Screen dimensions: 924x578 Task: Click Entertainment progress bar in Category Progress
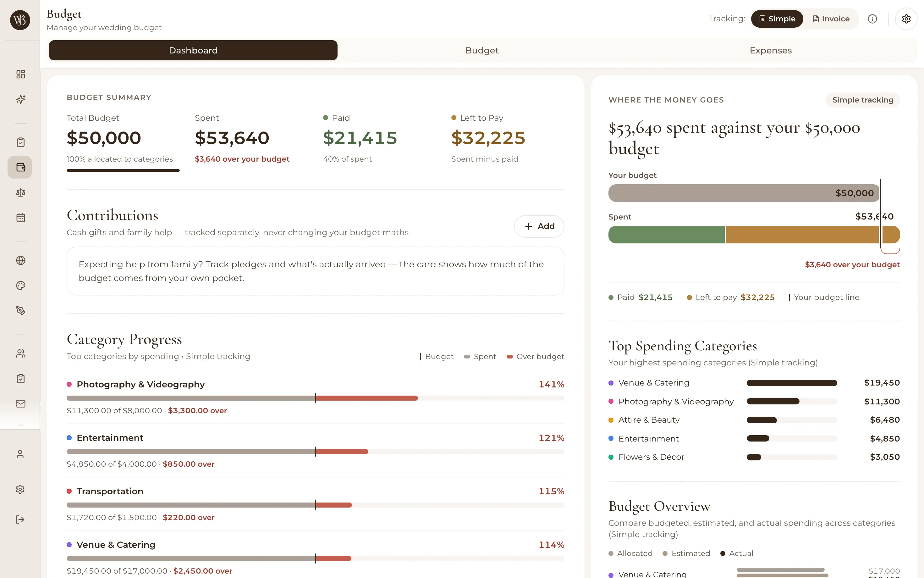pos(315,452)
